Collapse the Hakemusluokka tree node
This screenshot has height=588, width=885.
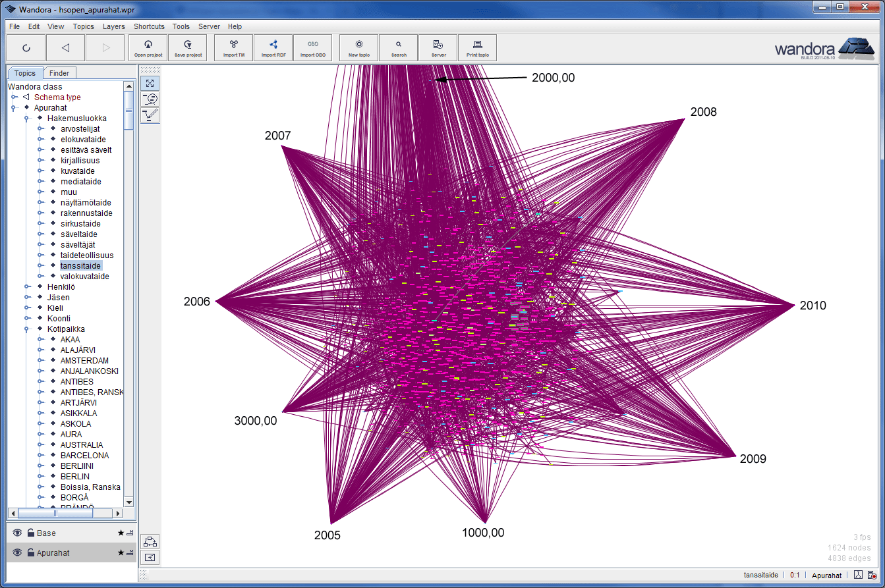click(x=27, y=119)
